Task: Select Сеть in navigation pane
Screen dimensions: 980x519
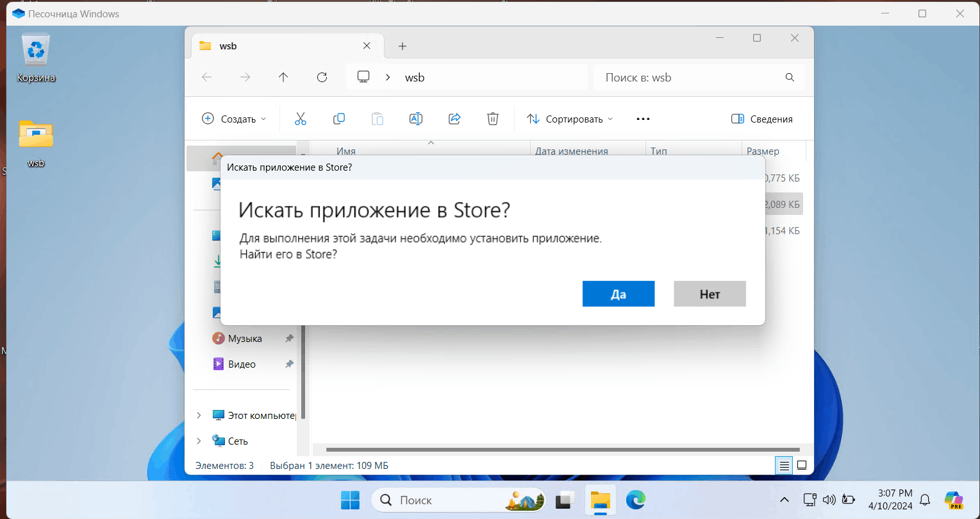Action: tap(230, 441)
